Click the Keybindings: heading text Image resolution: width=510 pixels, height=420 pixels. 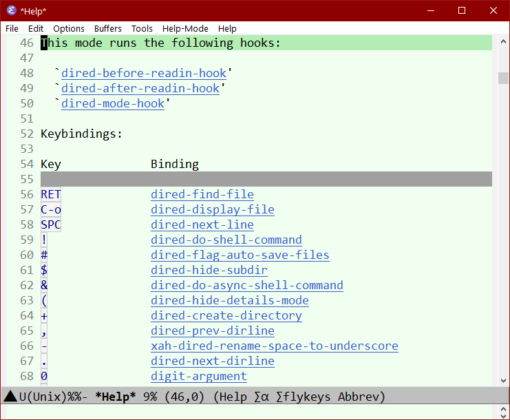81,134
